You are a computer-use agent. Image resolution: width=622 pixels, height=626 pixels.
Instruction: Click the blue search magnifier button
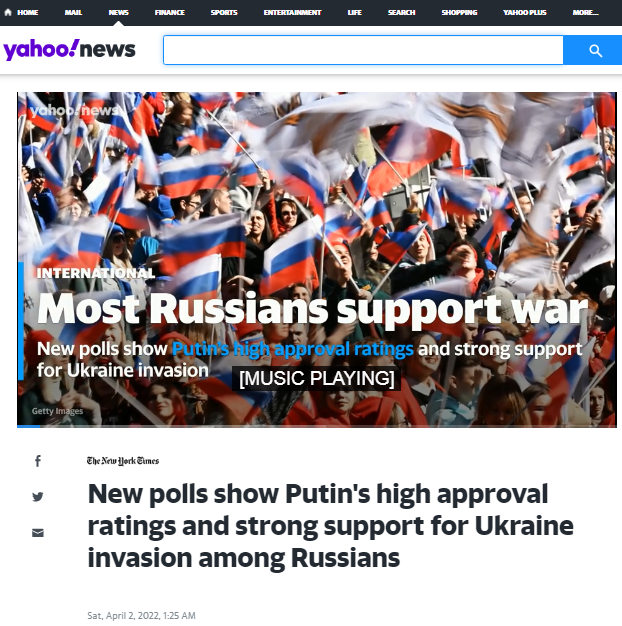click(x=594, y=50)
